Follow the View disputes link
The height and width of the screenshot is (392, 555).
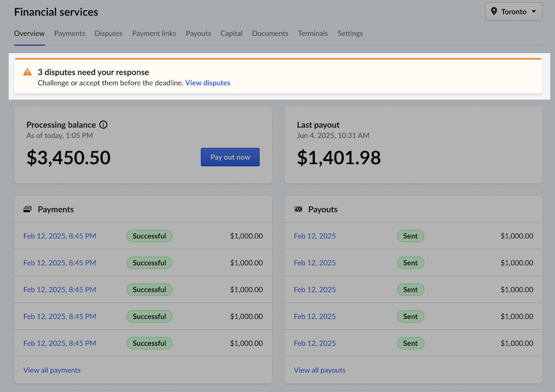click(207, 83)
